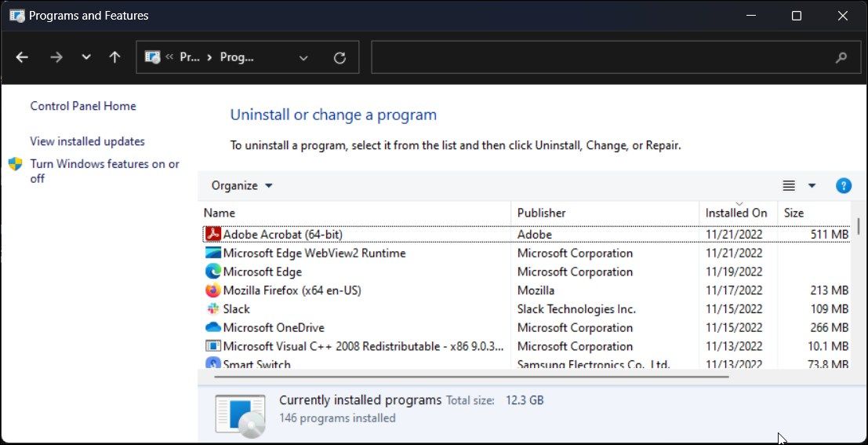Click the magnifier search icon
The image size is (868, 445).
(841, 57)
